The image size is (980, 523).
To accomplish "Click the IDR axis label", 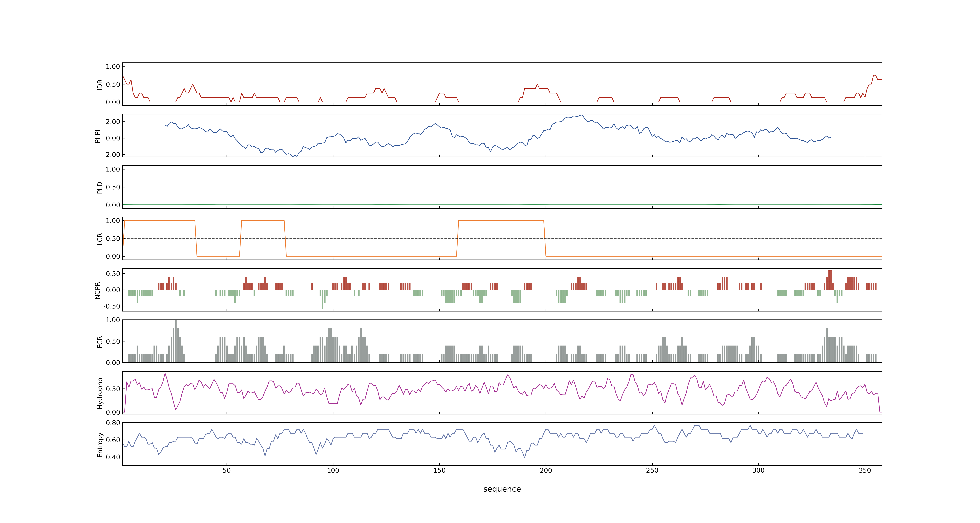I will point(100,85).
